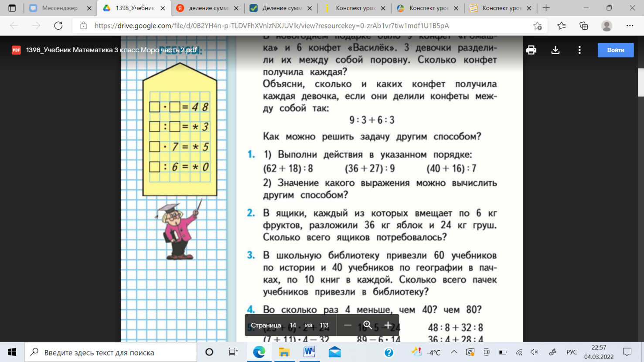Reset zoom using the magnifier icon
This screenshot has width=644, height=362.
368,325
